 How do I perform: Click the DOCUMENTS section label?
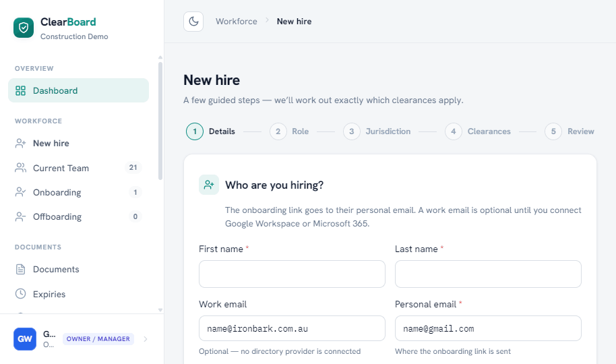click(x=38, y=247)
